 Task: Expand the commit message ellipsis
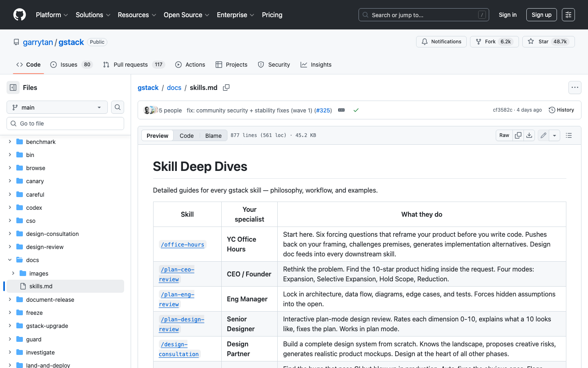click(341, 110)
